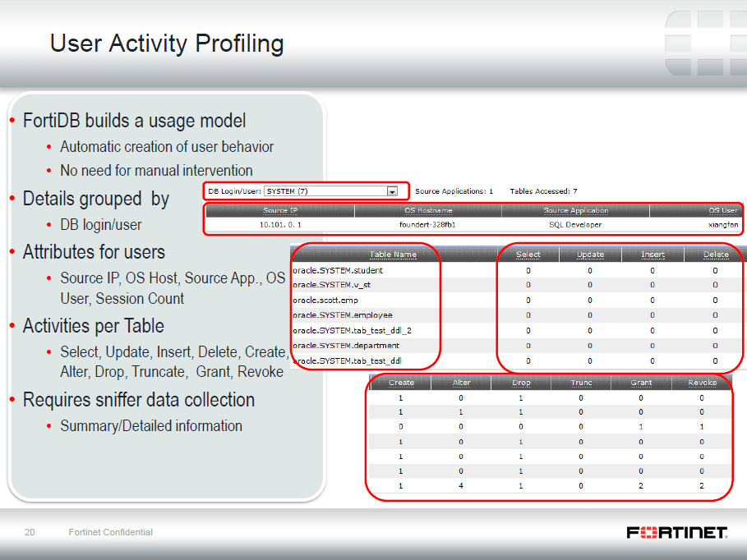Click the Alter value 4 in last row

coord(461,486)
